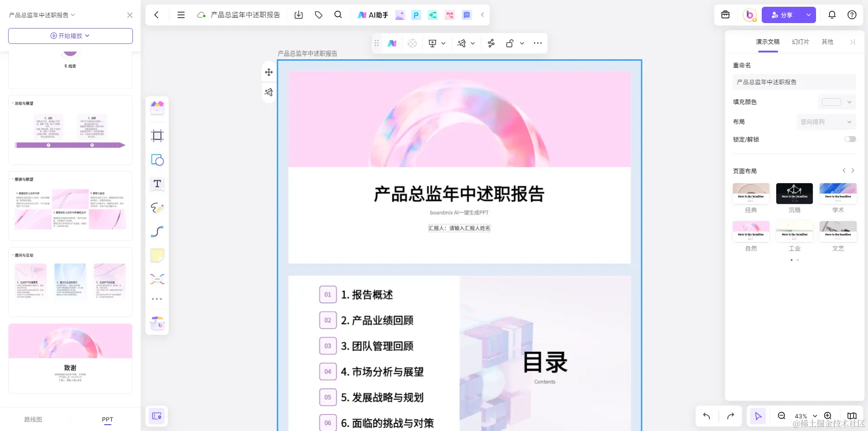Click the 重命名 name input field
Screen dimensions: 868x431
click(x=794, y=82)
